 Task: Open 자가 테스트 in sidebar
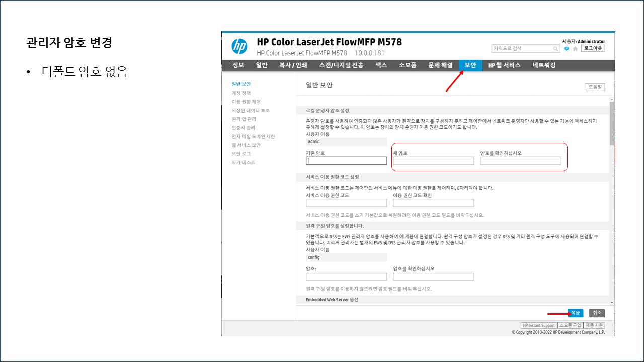point(243,162)
